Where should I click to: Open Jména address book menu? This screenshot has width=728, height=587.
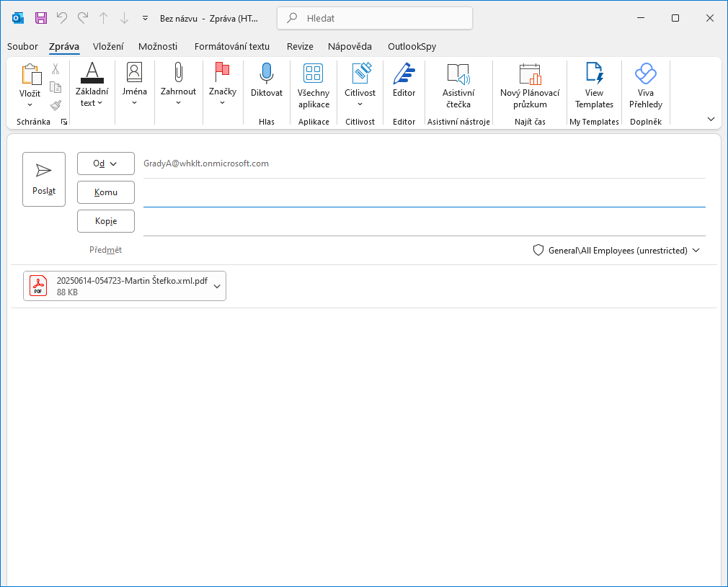coord(135,84)
